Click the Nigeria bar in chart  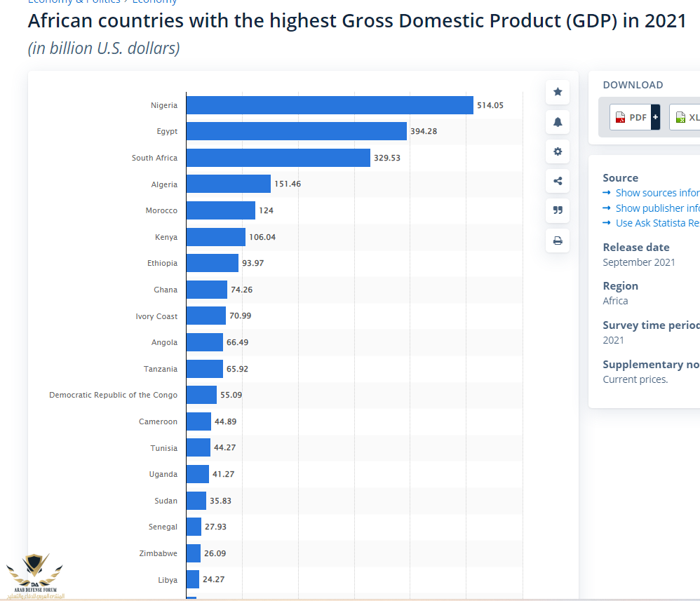coord(329,105)
